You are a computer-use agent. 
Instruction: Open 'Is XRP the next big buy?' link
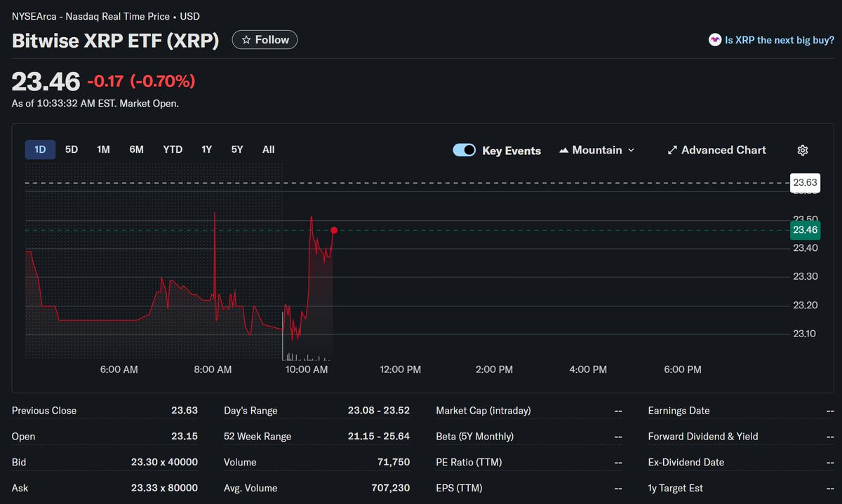tap(780, 40)
